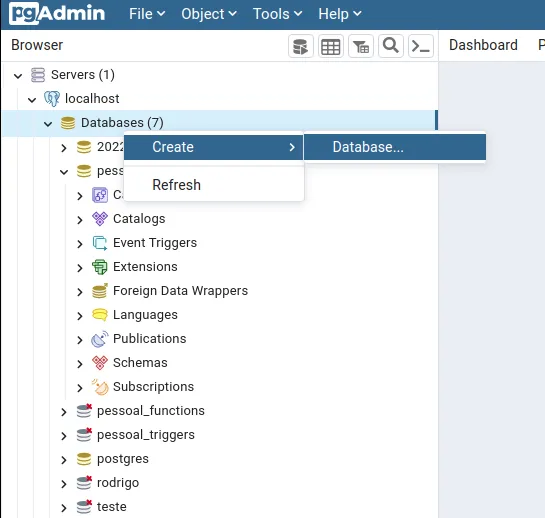This screenshot has height=518, width=545.
Task: Expand the Extensions node
Action: point(80,268)
